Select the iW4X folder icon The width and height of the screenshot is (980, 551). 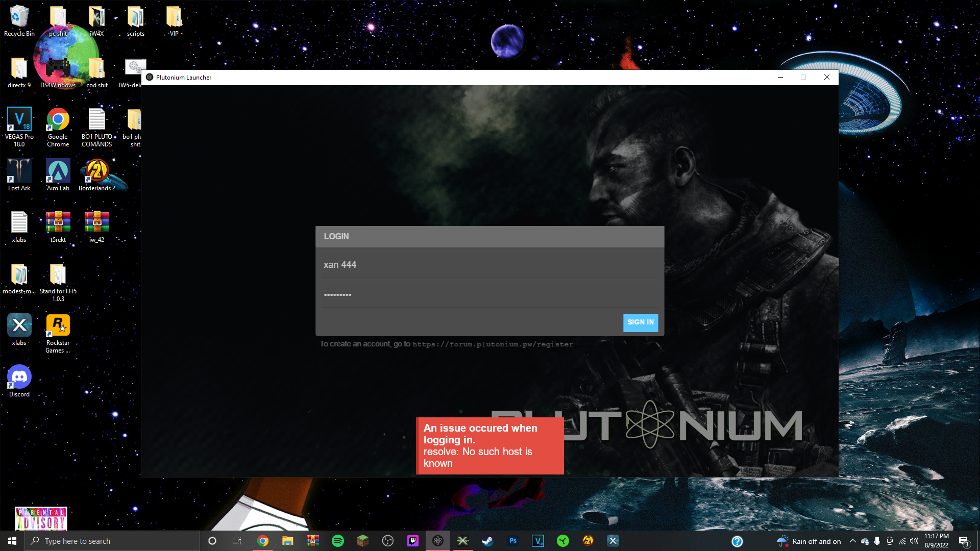tap(97, 21)
